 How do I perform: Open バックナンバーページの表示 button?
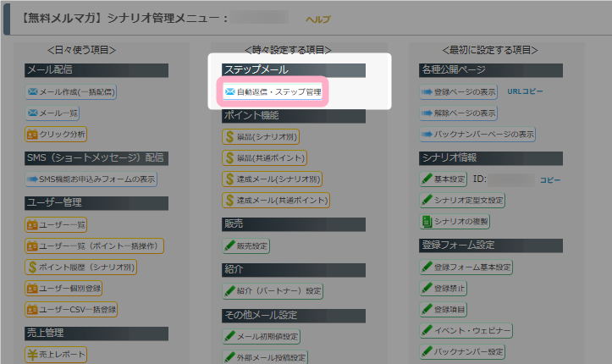point(477,134)
